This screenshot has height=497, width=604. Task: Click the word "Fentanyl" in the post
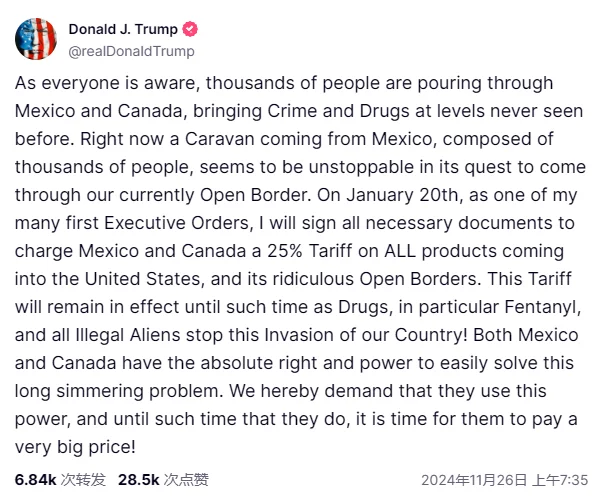(x=542, y=307)
